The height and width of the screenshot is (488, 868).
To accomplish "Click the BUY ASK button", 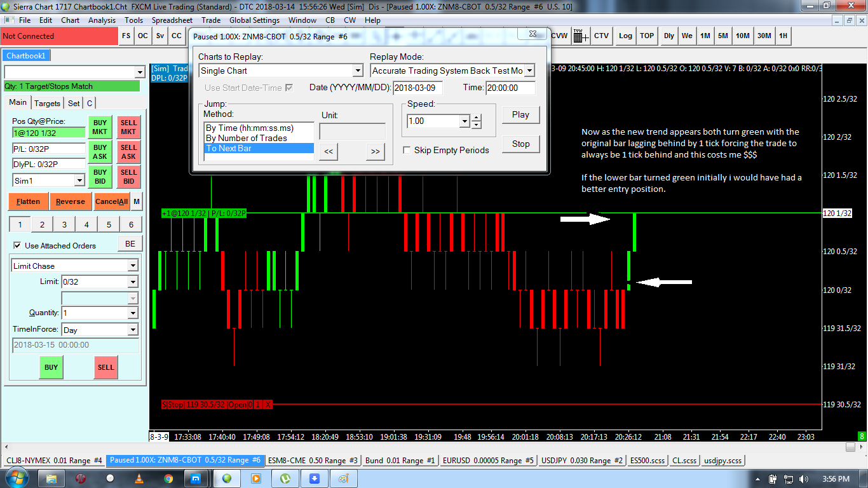I will 100,152.
